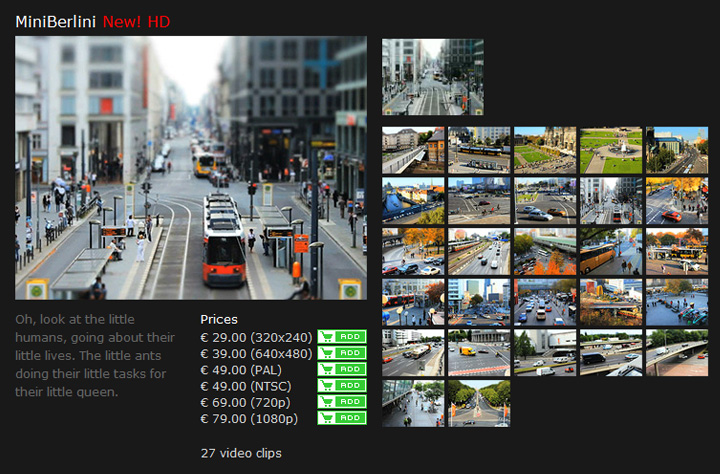Open the MiniBerlini title link
The height and width of the screenshot is (474, 720).
click(56, 22)
